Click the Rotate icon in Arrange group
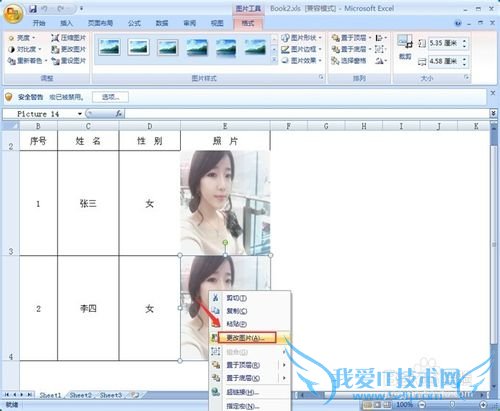 [x=381, y=61]
